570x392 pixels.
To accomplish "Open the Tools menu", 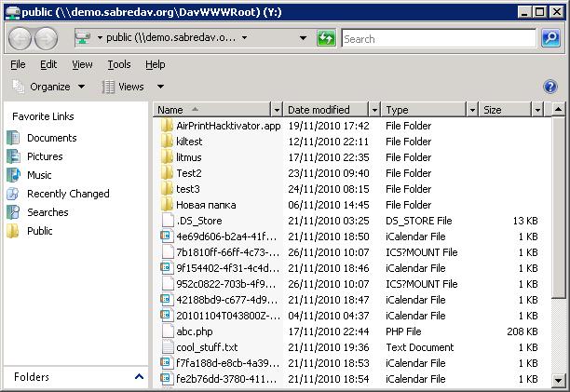I will click(x=119, y=64).
